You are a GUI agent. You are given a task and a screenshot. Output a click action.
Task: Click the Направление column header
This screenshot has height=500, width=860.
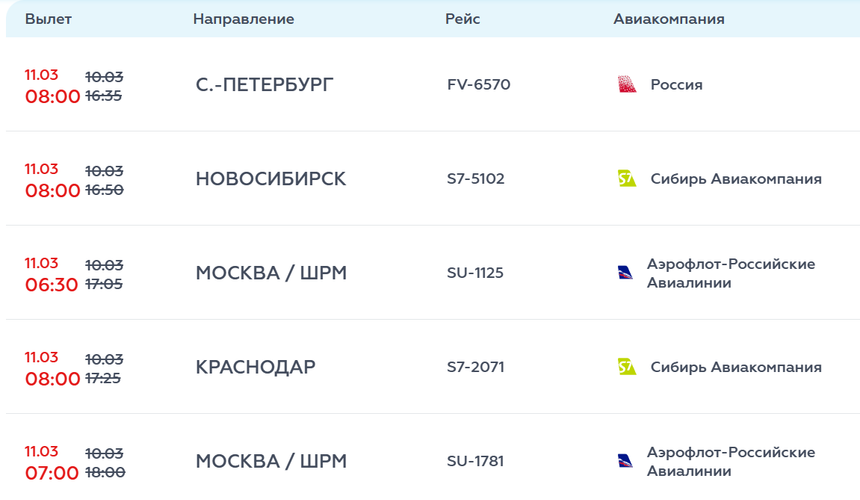point(243,19)
